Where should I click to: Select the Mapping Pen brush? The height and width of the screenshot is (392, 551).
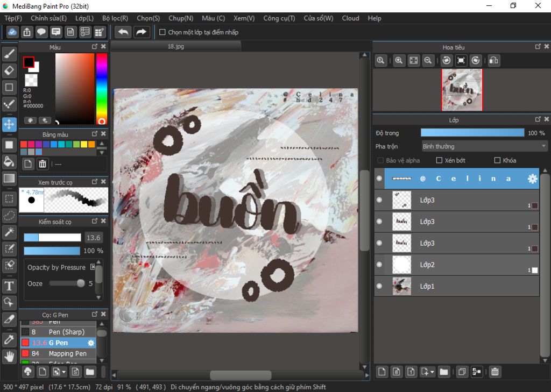point(58,353)
